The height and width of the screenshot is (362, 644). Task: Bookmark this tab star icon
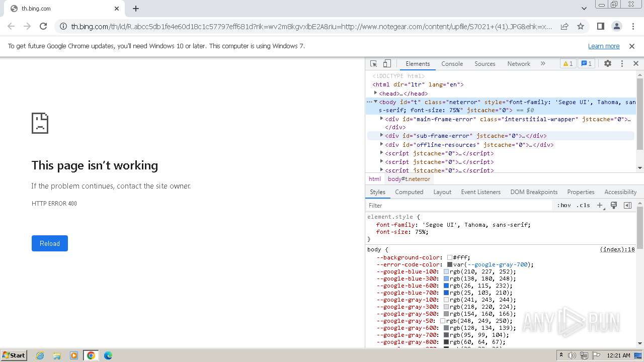581,26
